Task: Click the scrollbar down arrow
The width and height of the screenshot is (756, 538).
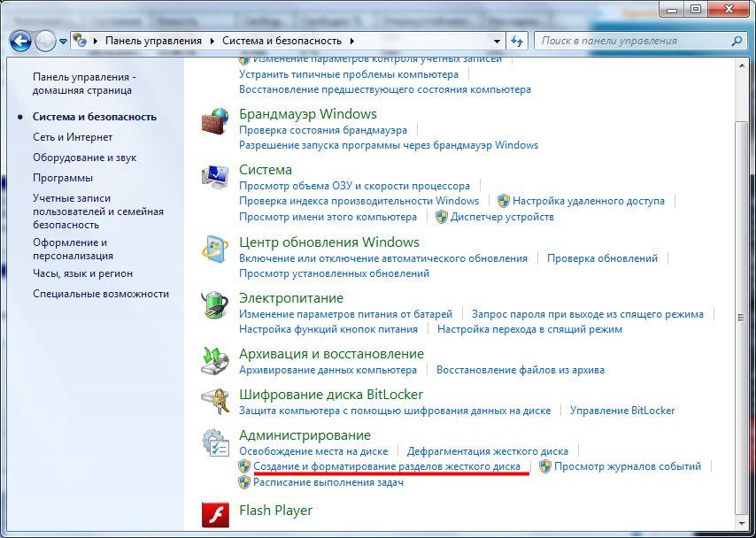Action: coord(742,523)
